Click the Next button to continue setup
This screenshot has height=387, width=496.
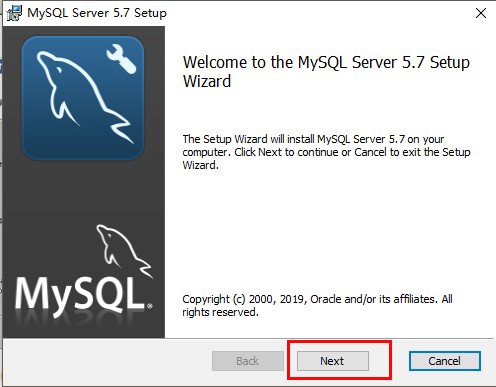coord(333,361)
